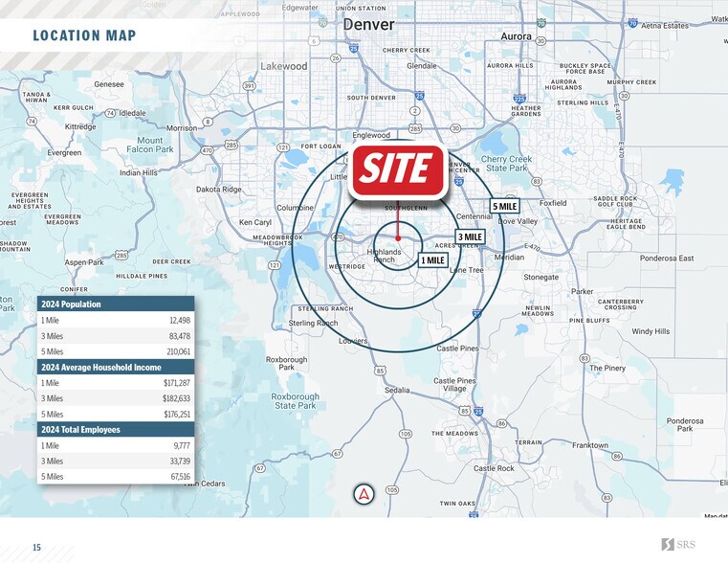Image resolution: width=728 pixels, height=563 pixels.
Task: Select the Roxborough State Park label
Action: 296,400
